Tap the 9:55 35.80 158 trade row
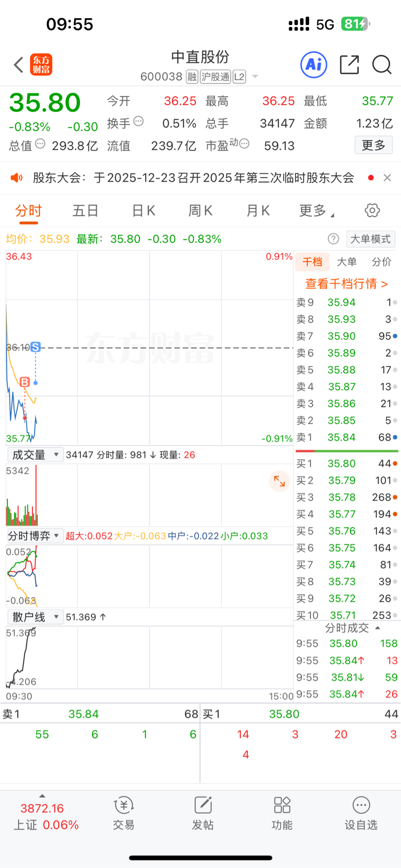 click(x=347, y=644)
